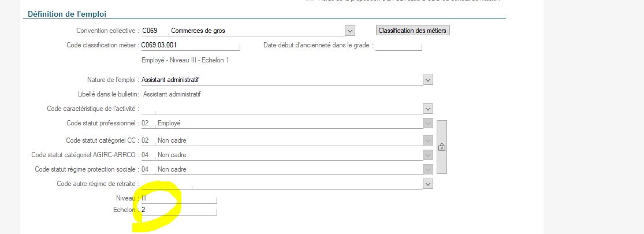This screenshot has width=644, height=234.
Task: Focus the Date début d'ancienneté field
Action: point(399,45)
